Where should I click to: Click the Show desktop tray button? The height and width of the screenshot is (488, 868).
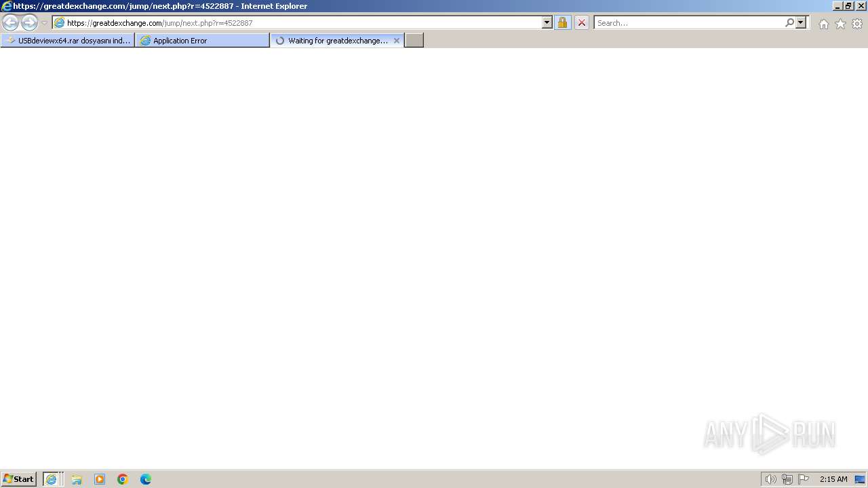[860, 479]
